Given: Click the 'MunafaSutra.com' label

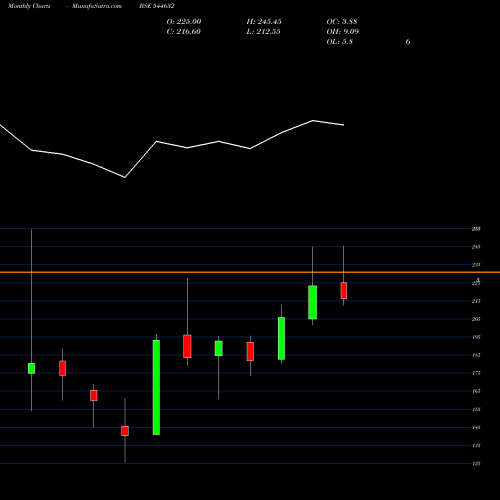Looking at the screenshot, I should 97,6.
